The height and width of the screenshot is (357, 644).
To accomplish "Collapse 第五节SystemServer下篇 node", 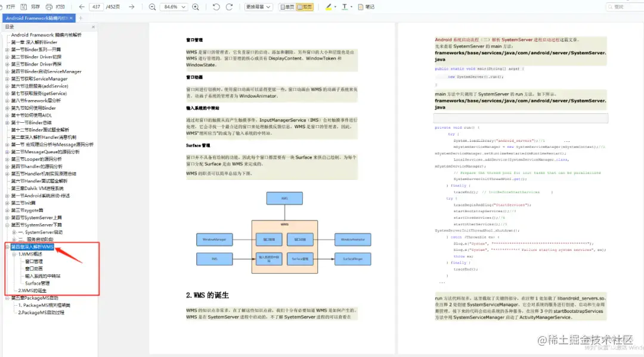I will point(7,225).
